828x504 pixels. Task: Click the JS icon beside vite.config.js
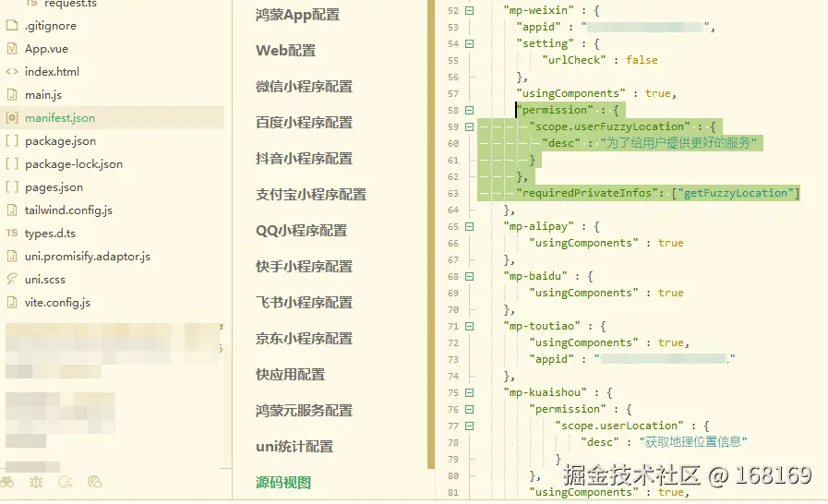pos(12,302)
